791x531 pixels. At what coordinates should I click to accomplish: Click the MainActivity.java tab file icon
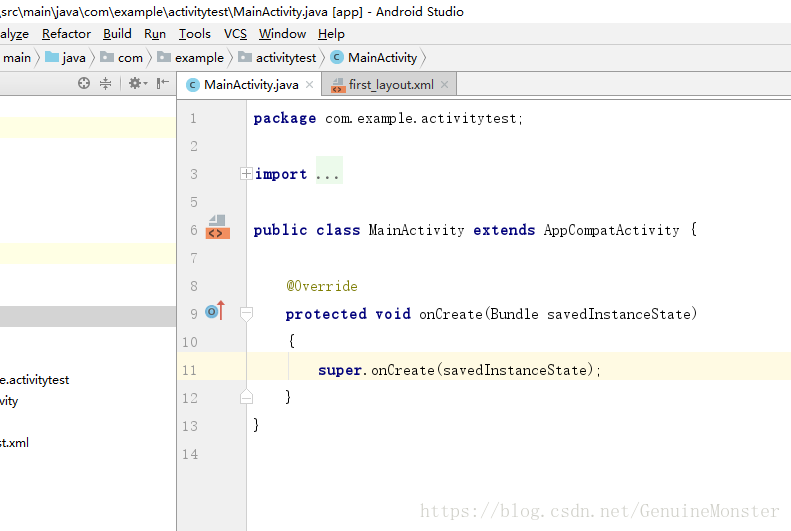192,85
